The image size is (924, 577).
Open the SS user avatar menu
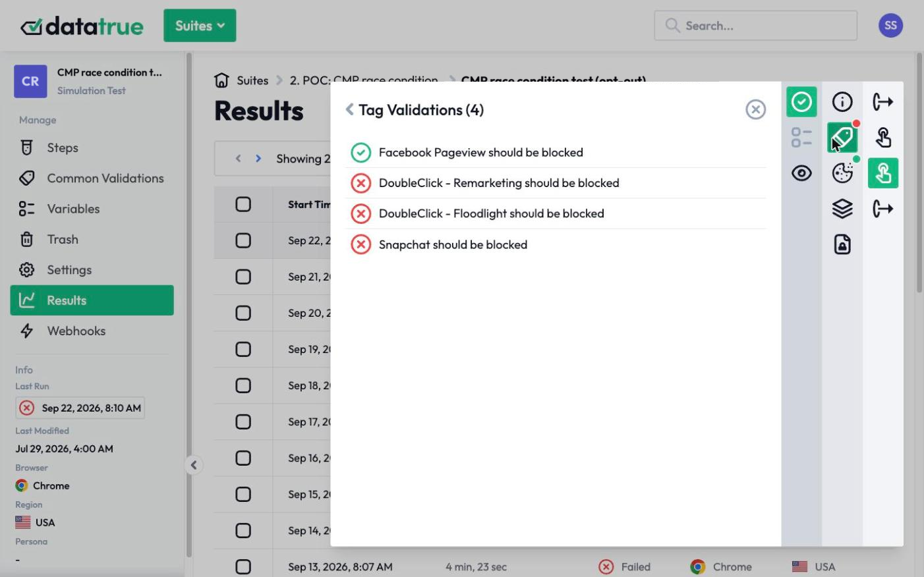890,26
